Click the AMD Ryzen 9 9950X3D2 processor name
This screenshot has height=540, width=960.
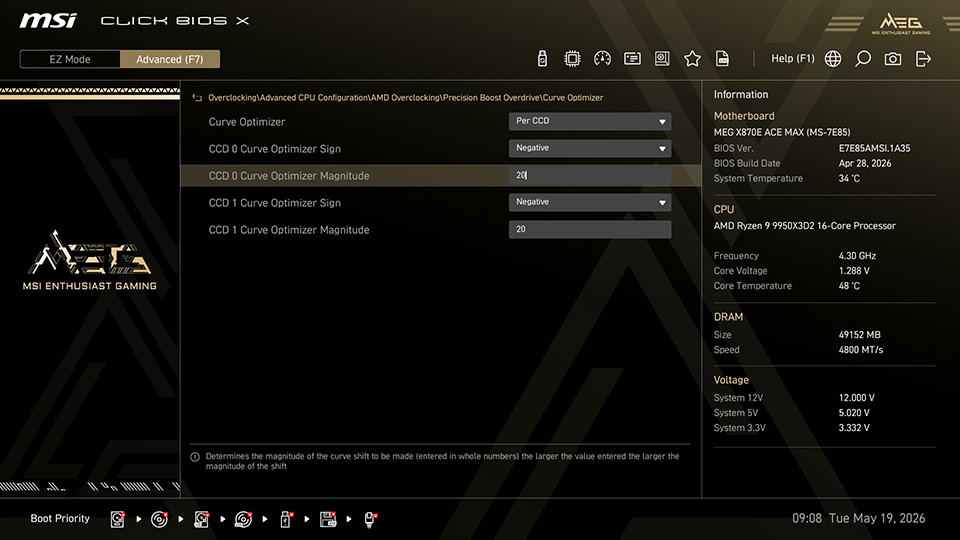(804, 226)
